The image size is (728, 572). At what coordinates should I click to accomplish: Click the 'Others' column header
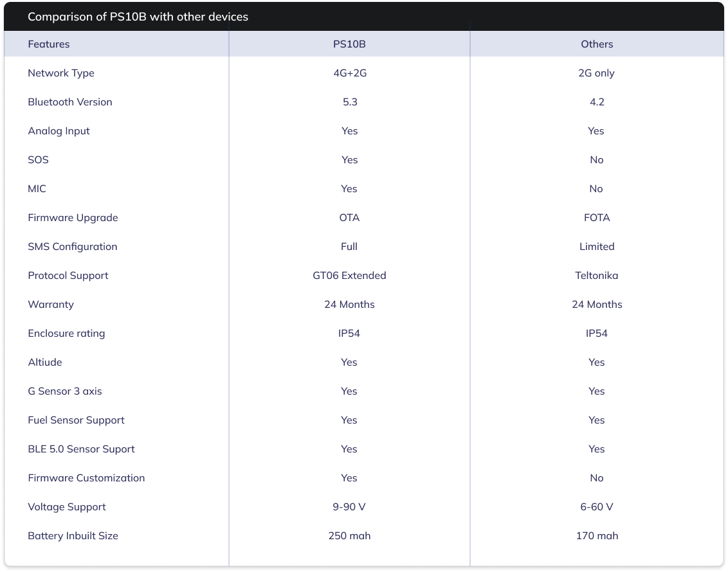tap(597, 44)
